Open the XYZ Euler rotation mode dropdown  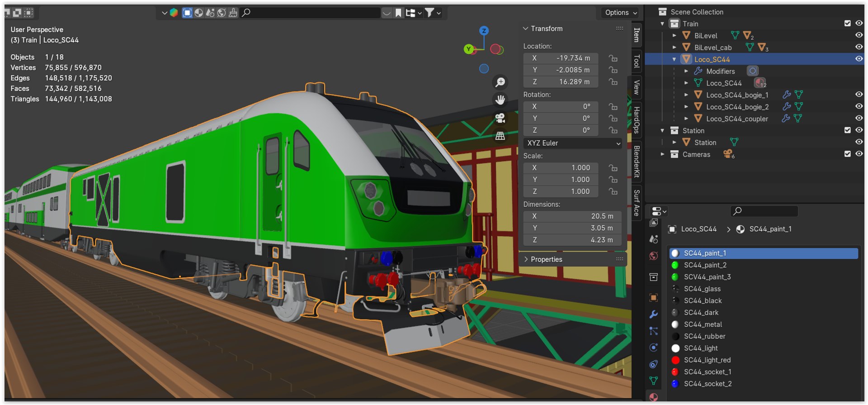click(x=573, y=143)
